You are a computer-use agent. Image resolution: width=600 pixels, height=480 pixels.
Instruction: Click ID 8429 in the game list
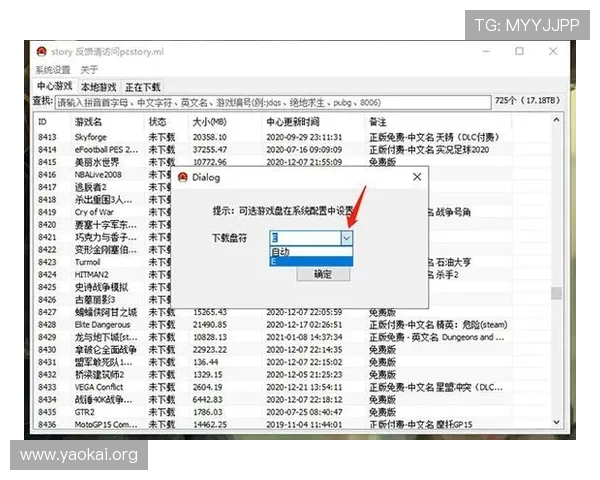(47, 337)
